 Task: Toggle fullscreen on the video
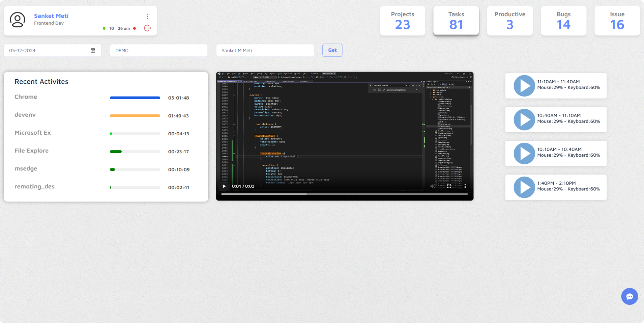(449, 186)
